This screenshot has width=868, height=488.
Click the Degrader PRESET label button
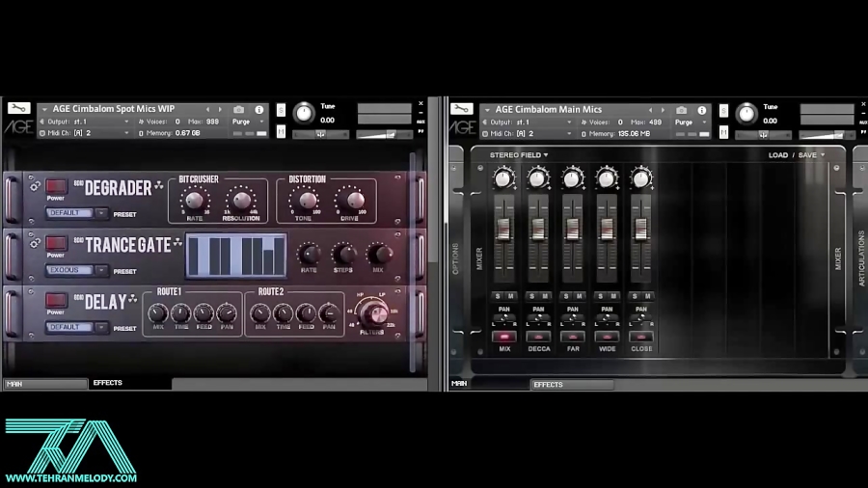(124, 214)
